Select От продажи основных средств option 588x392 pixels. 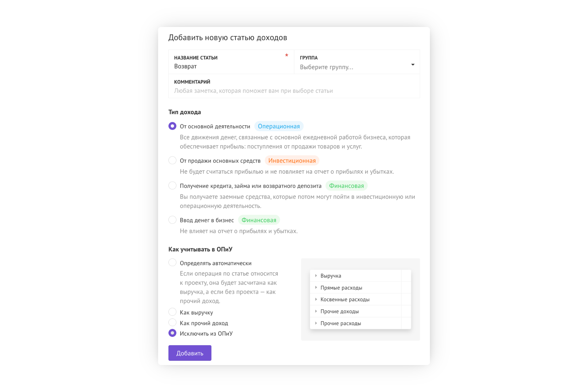tap(172, 160)
